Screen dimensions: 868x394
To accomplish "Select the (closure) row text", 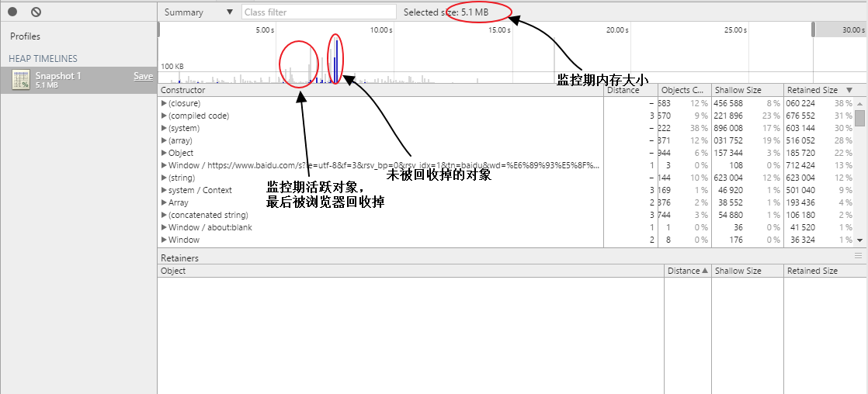I will pos(184,103).
